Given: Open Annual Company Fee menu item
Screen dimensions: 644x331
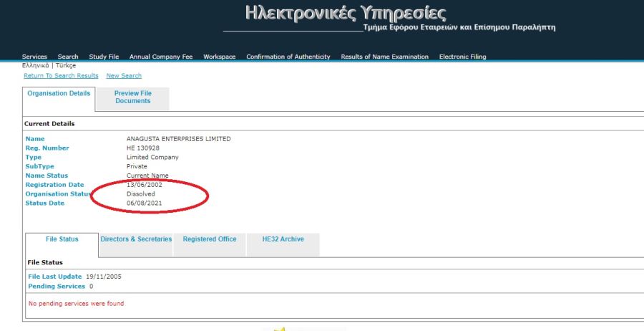Looking at the screenshot, I should pyautogui.click(x=161, y=57).
